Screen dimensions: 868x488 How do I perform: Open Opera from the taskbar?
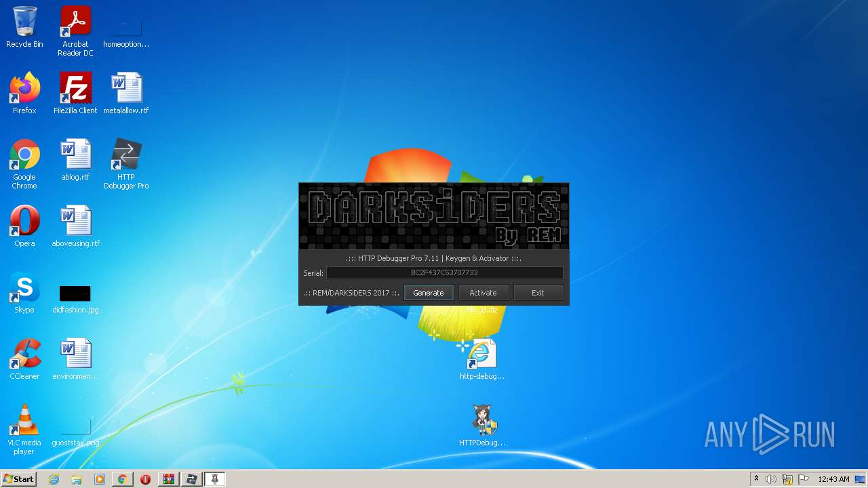[x=145, y=479]
